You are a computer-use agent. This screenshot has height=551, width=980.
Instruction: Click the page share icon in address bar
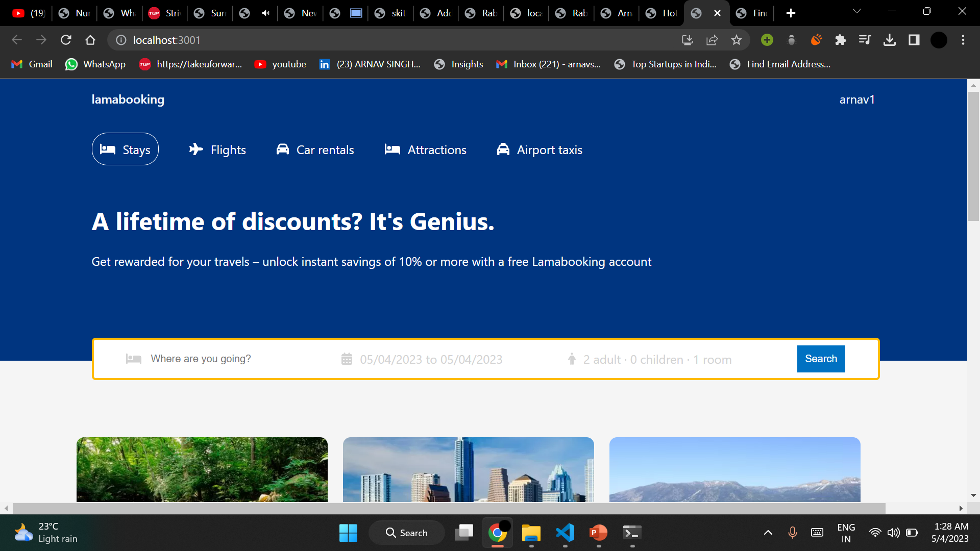712,40
